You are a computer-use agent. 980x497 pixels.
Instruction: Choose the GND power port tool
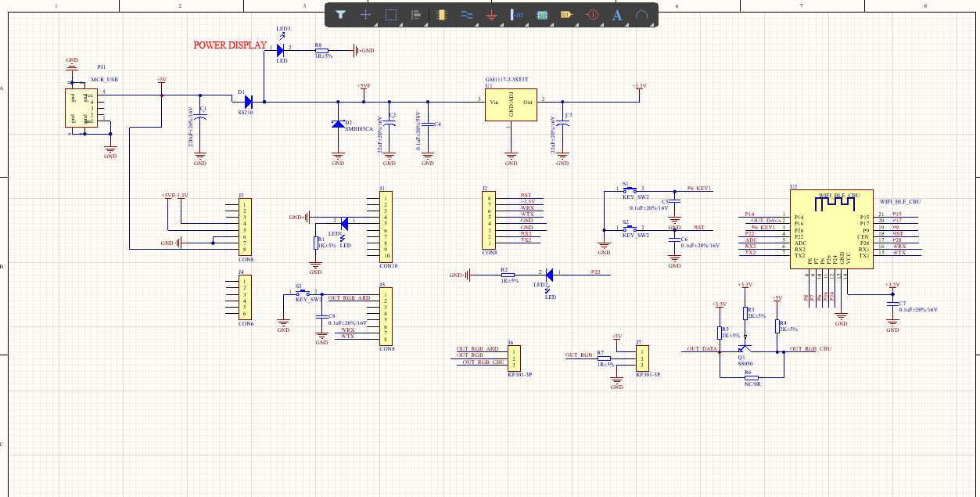click(x=491, y=14)
